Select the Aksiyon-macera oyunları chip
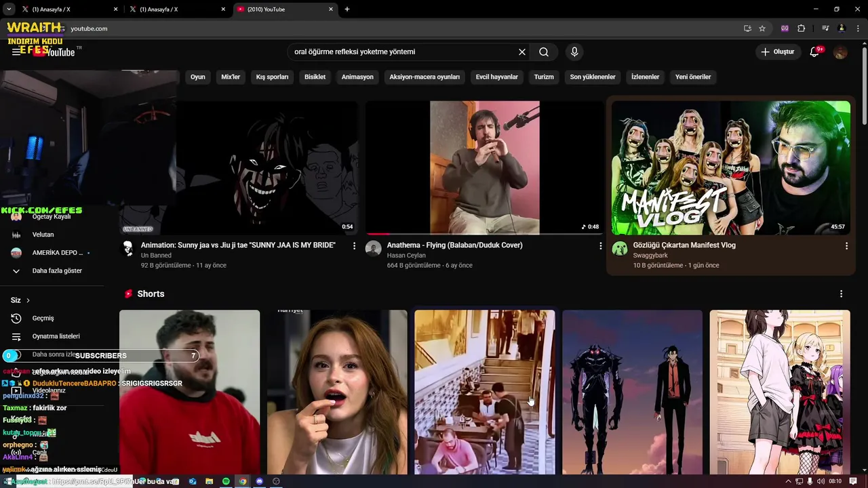 425,77
